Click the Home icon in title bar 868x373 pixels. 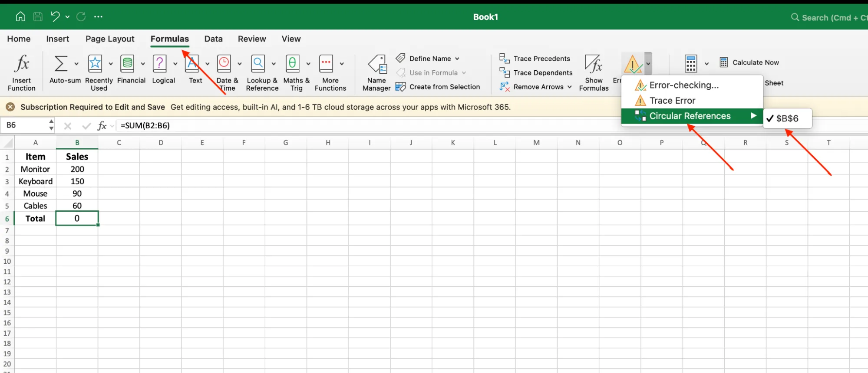(x=20, y=16)
